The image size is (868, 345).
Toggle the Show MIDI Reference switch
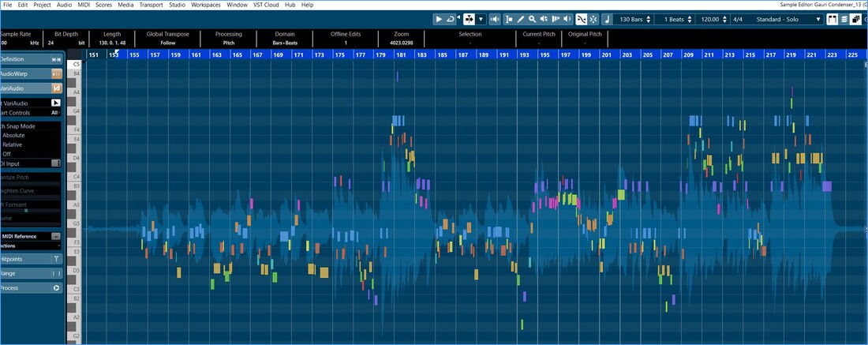[x=56, y=236]
